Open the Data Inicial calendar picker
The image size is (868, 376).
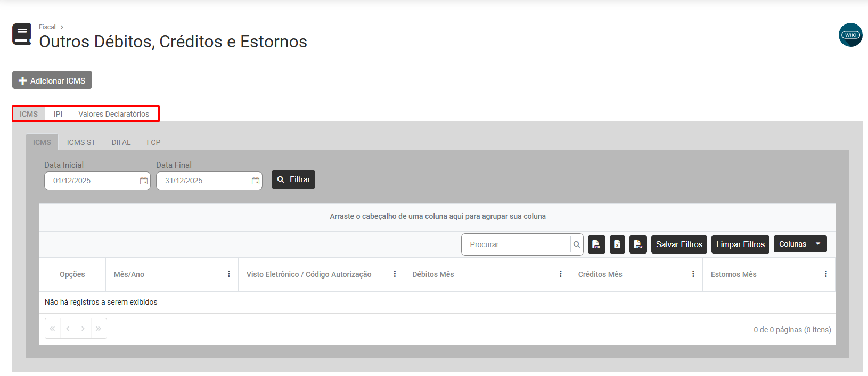click(144, 181)
